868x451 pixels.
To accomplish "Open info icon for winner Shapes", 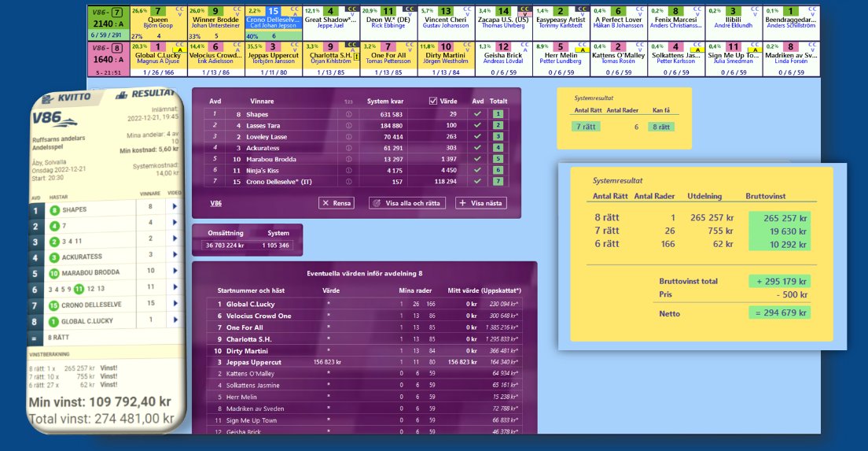I will coord(348,114).
